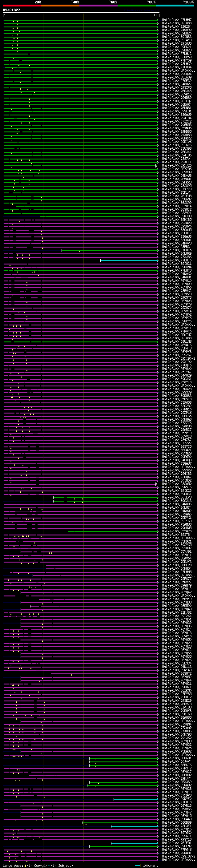Viewport: 197px width, 868px height.
Task: Select label UniRef100_Q93WU7
Action: [177, 549]
